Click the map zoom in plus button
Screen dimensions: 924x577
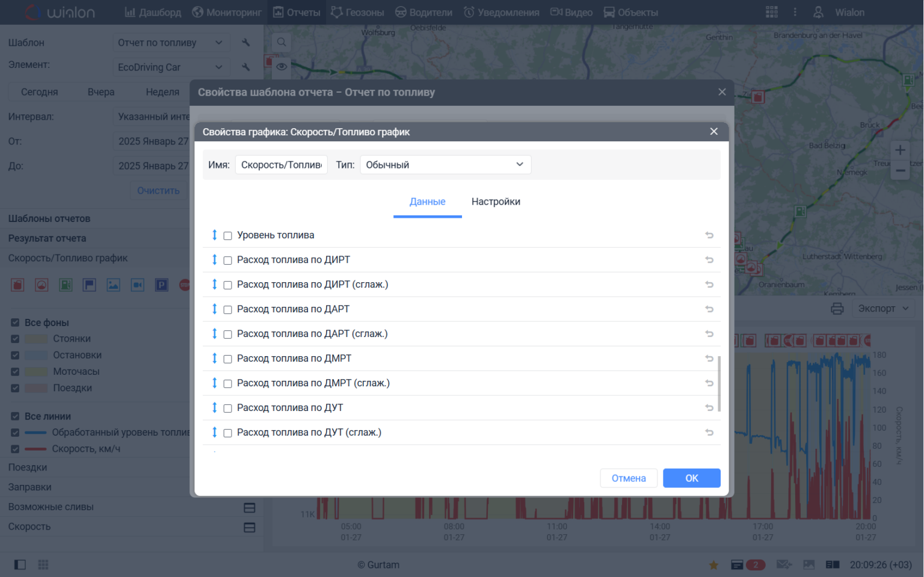tap(900, 150)
